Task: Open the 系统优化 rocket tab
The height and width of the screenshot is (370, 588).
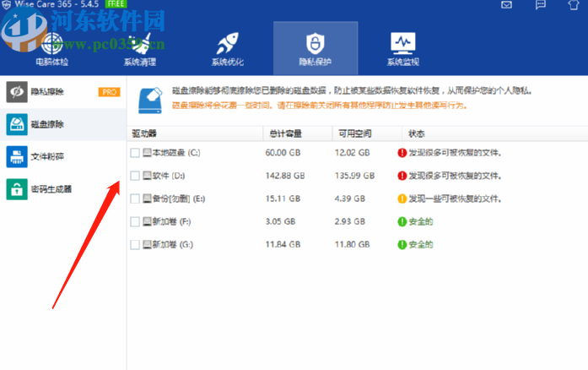Action: (x=228, y=49)
